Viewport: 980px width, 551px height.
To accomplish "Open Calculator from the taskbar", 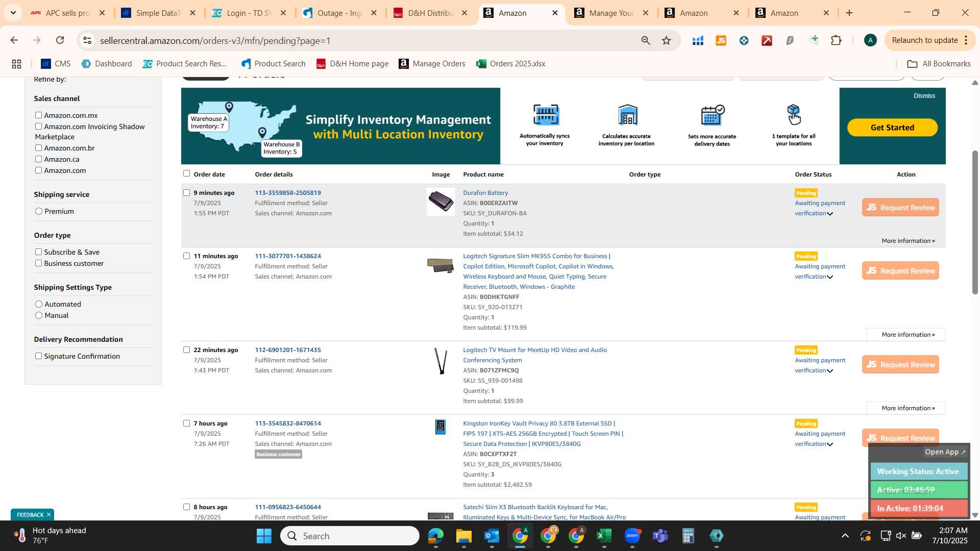I will (688, 536).
